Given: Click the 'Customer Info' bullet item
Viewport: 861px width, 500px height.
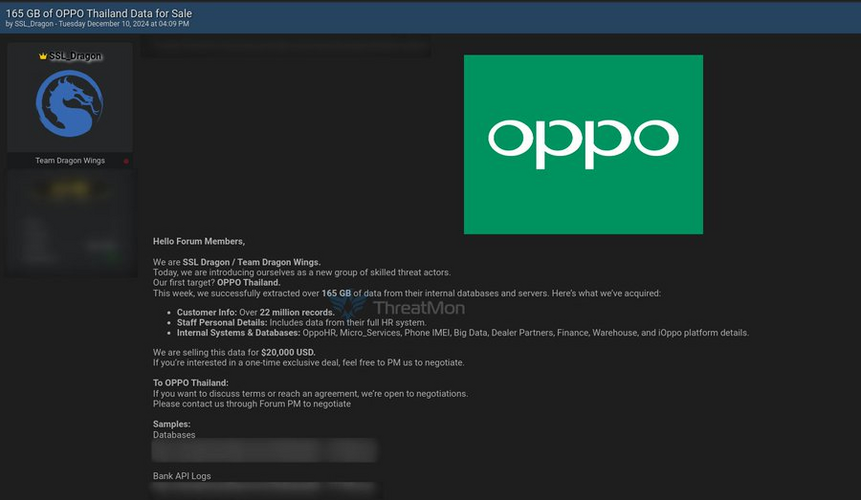Looking at the screenshot, I should (x=255, y=313).
